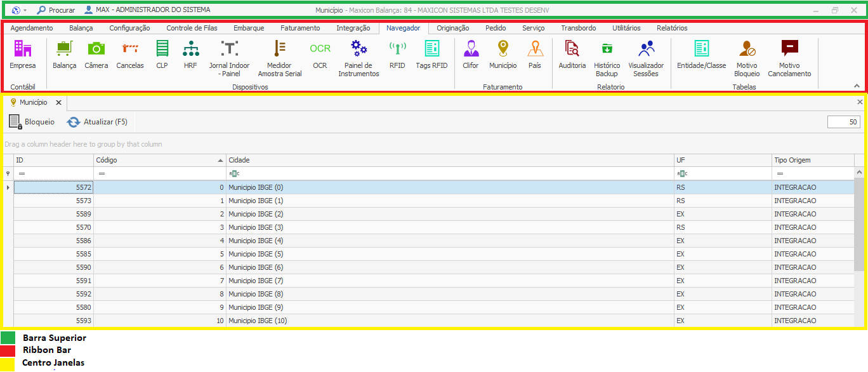Open the Clifor icon
Screen dimensions: 868x372
click(x=471, y=55)
